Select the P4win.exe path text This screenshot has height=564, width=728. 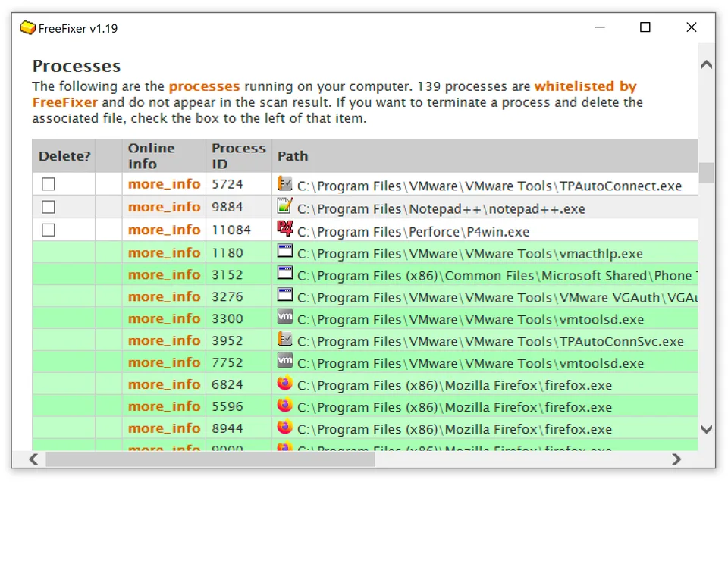[413, 232]
